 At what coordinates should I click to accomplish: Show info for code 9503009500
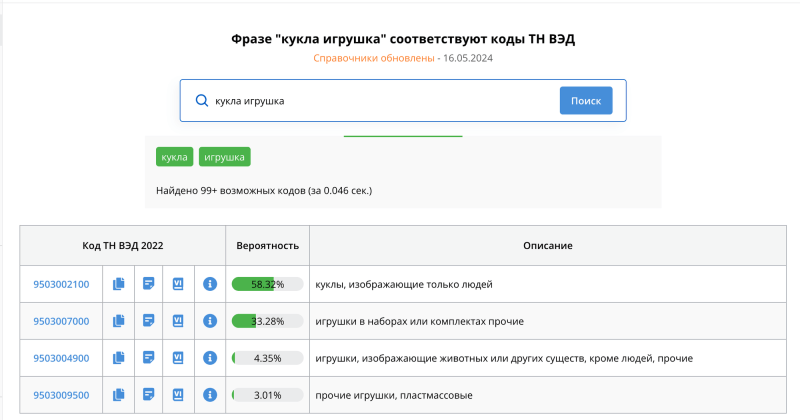[210, 394]
